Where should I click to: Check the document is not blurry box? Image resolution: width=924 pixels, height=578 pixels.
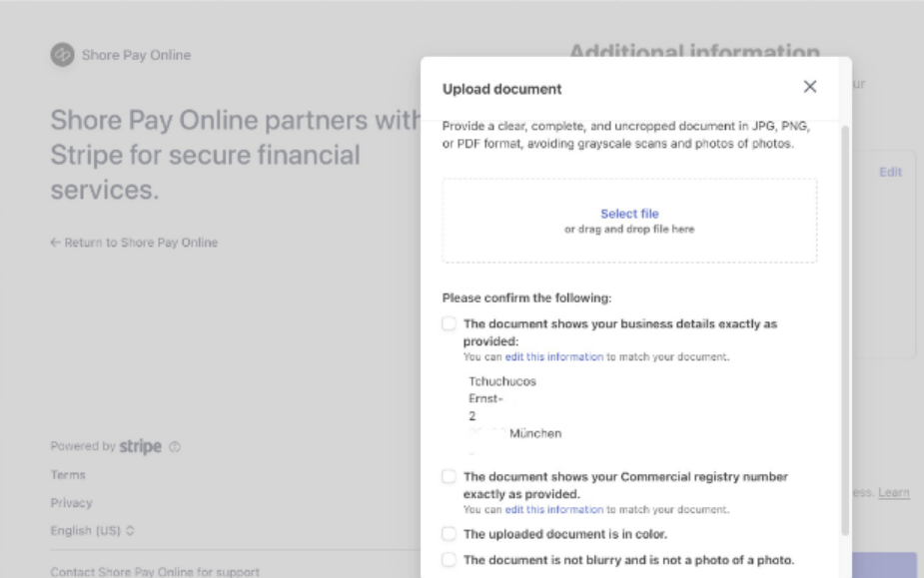pyautogui.click(x=450, y=560)
